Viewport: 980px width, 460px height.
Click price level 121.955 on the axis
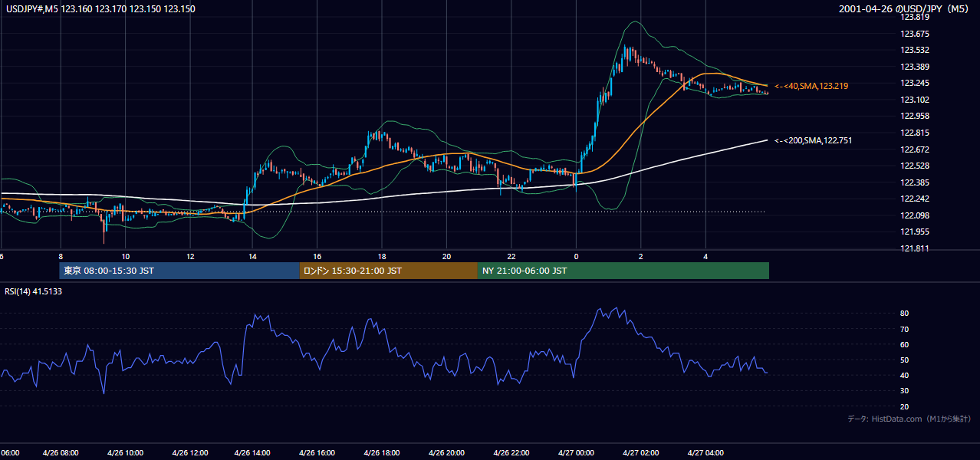tap(915, 232)
